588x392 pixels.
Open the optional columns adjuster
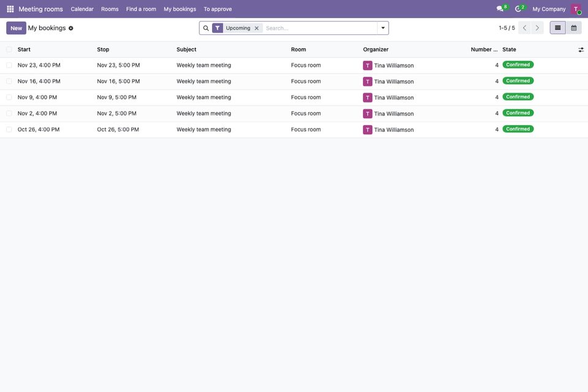point(581,50)
